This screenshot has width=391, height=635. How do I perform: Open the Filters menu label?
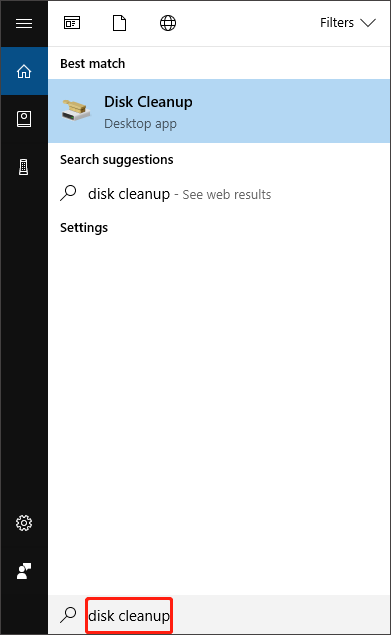click(337, 23)
